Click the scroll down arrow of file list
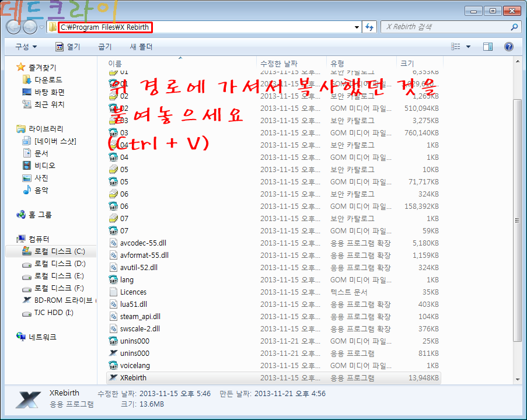 point(518,379)
